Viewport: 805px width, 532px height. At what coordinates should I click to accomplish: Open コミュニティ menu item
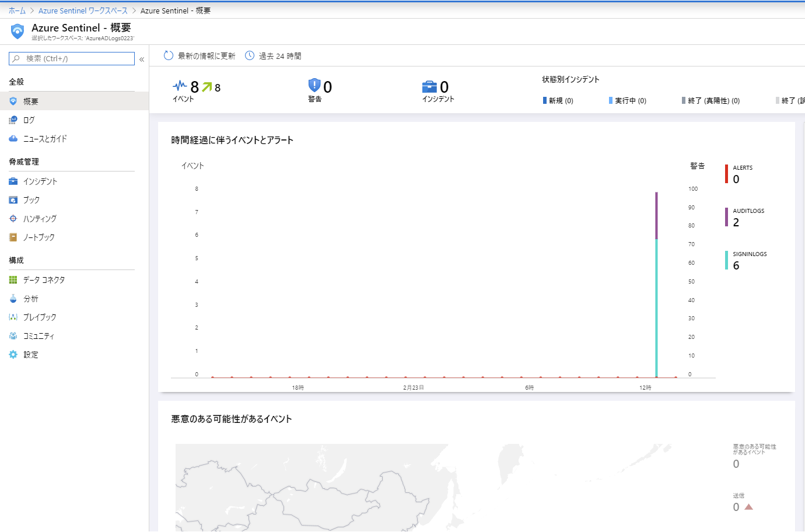[x=74, y=336]
